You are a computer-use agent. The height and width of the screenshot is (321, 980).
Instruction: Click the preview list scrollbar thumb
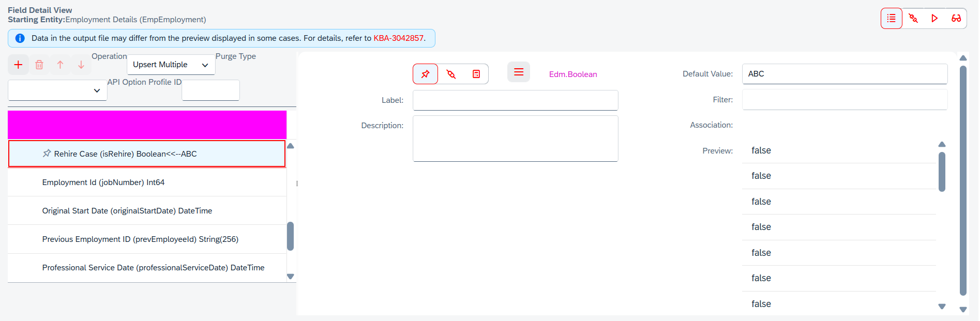(x=942, y=172)
